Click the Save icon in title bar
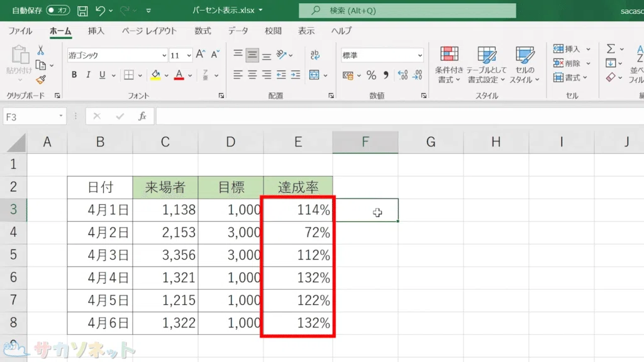The width and height of the screenshot is (644, 362). 82,11
